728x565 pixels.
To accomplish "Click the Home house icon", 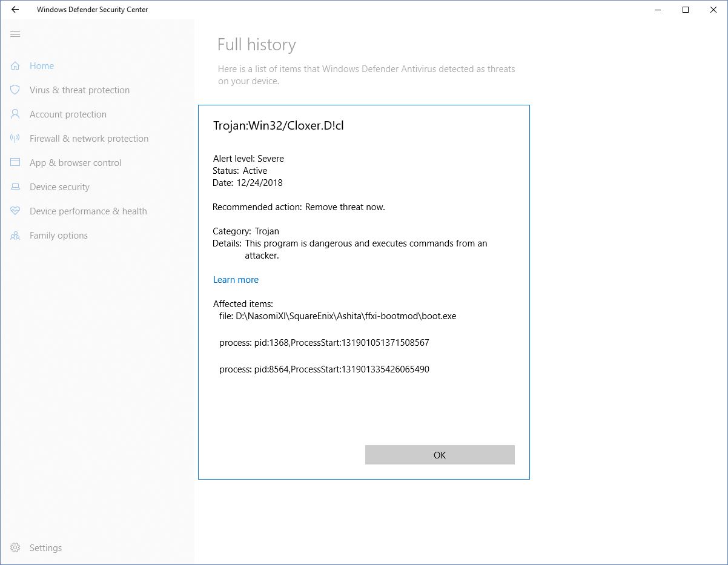I will (15, 66).
